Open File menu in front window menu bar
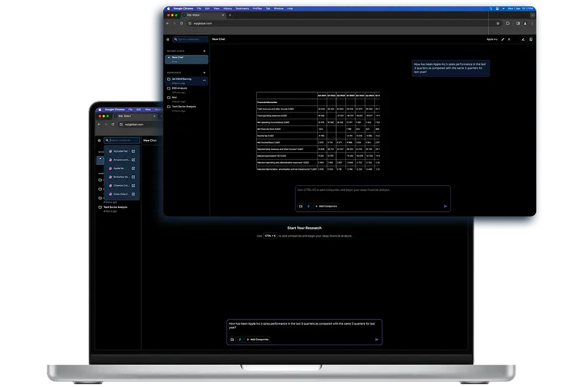 (199, 8)
